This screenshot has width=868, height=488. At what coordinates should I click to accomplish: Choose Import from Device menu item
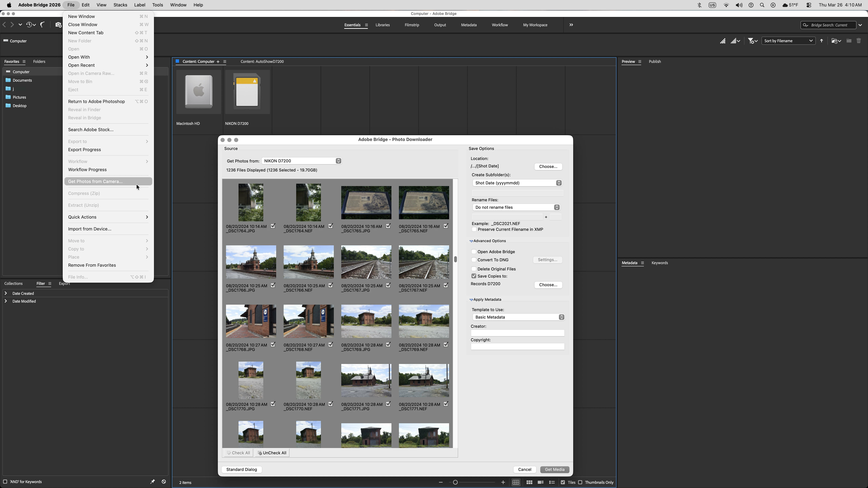(x=90, y=229)
